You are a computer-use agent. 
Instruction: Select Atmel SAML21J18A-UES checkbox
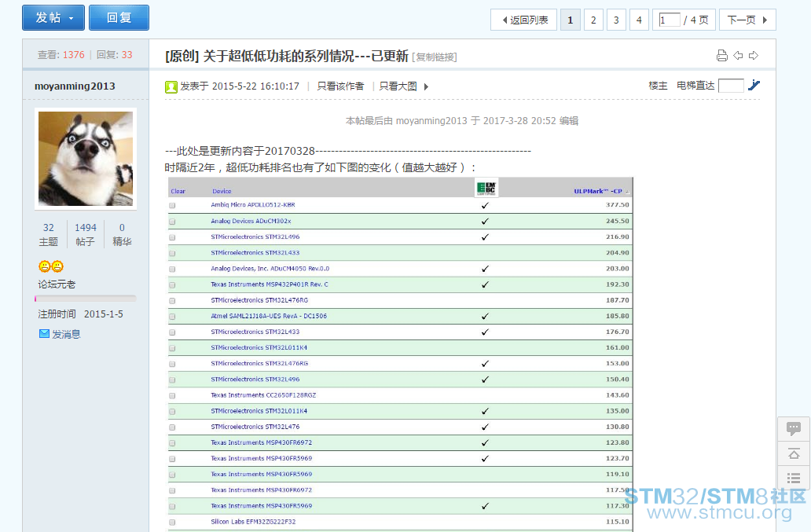pyautogui.click(x=172, y=317)
